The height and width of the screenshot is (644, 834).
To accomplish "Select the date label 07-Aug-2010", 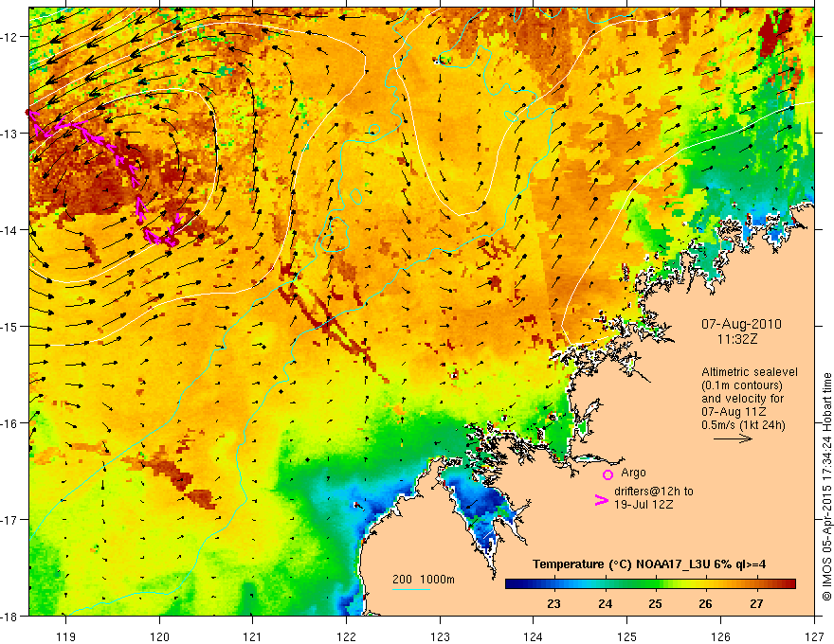I will point(741,324).
